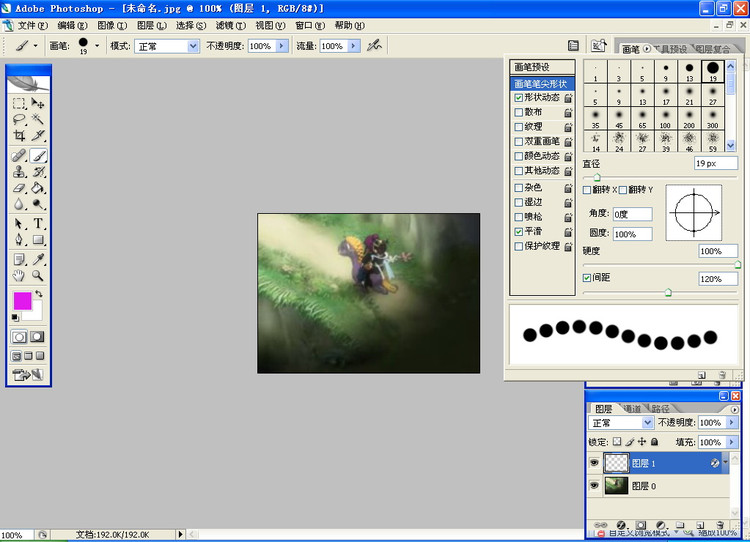Select the Lasso tool

[19, 119]
